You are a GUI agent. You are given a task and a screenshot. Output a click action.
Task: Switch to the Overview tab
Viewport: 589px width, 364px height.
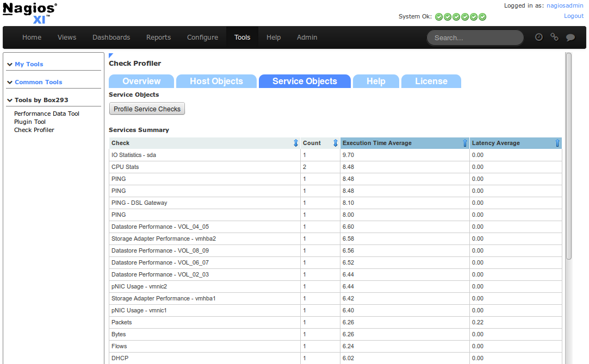coord(141,81)
